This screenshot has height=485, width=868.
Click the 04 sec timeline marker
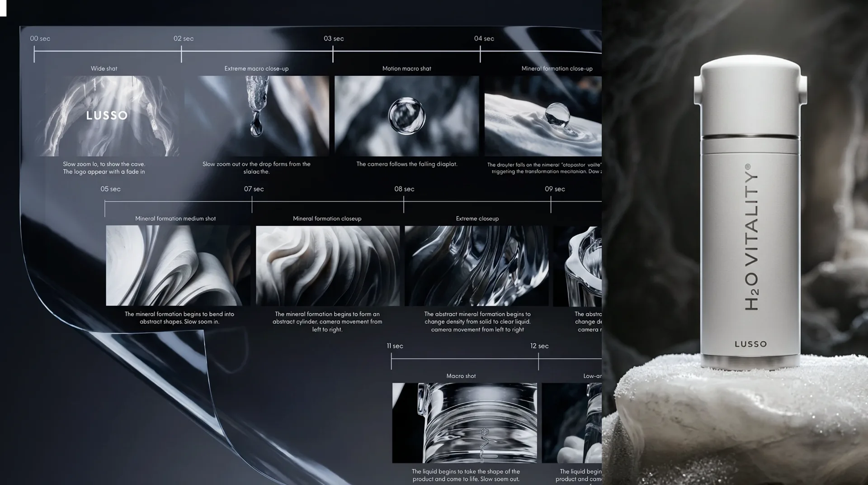coord(484,38)
